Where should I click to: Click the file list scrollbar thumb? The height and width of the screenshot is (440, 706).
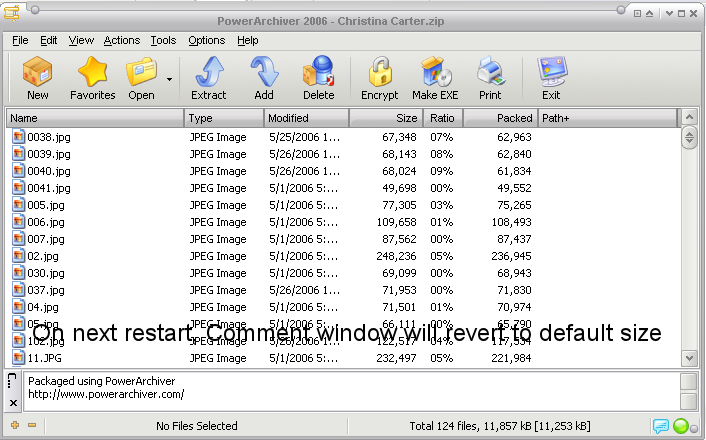(689, 137)
